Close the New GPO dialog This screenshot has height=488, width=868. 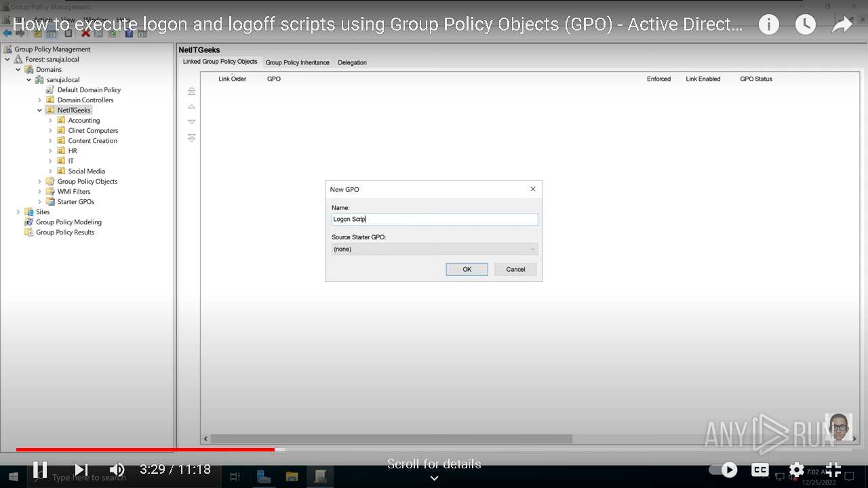(x=532, y=189)
